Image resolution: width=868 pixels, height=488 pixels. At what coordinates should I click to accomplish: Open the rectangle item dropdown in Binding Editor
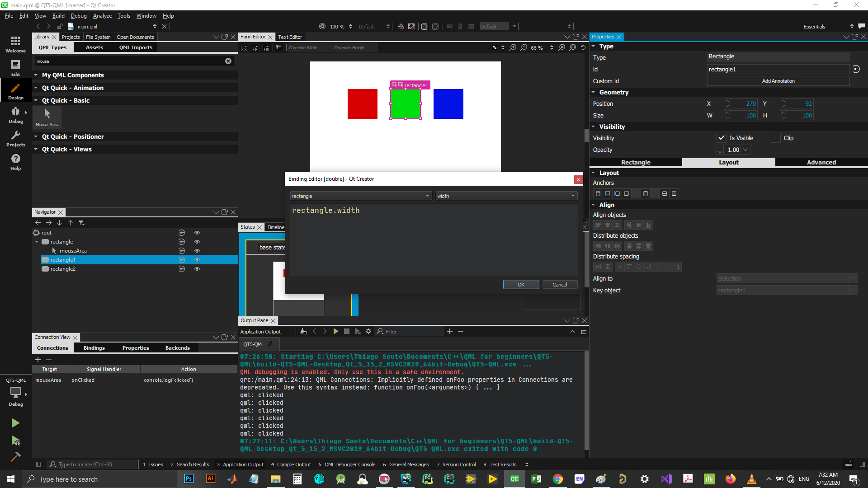click(360, 196)
